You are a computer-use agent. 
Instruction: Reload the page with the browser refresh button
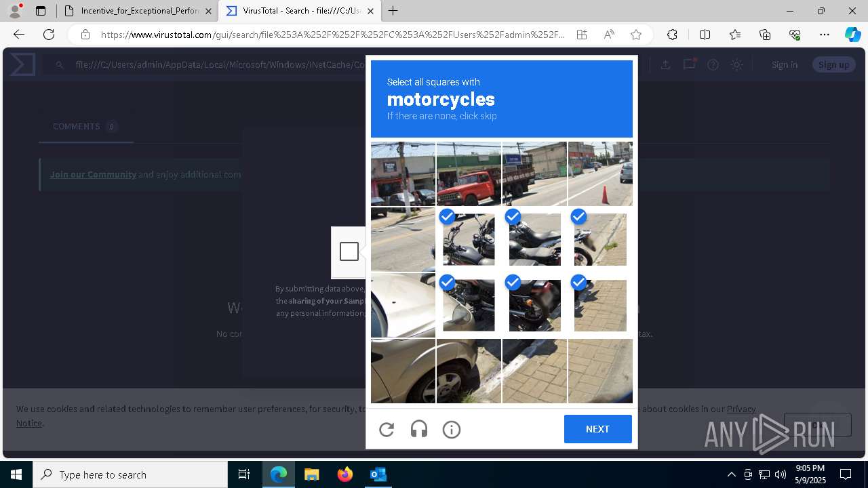(49, 35)
